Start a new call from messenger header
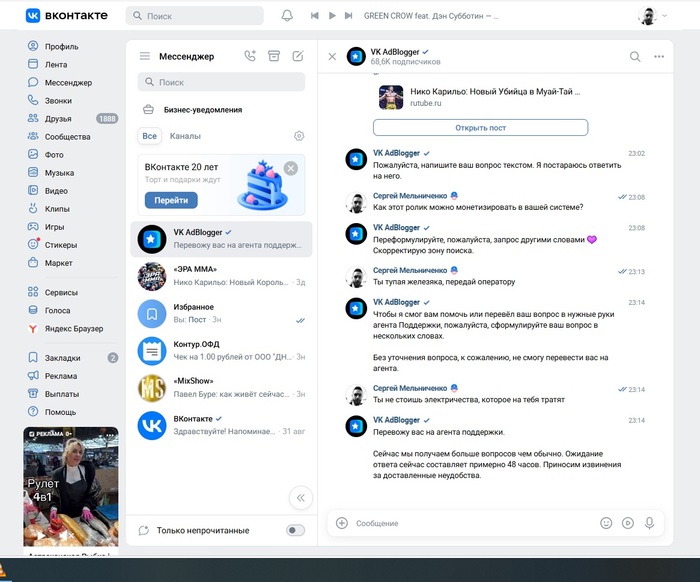Viewport: 700px width, 582px height. 250,56
